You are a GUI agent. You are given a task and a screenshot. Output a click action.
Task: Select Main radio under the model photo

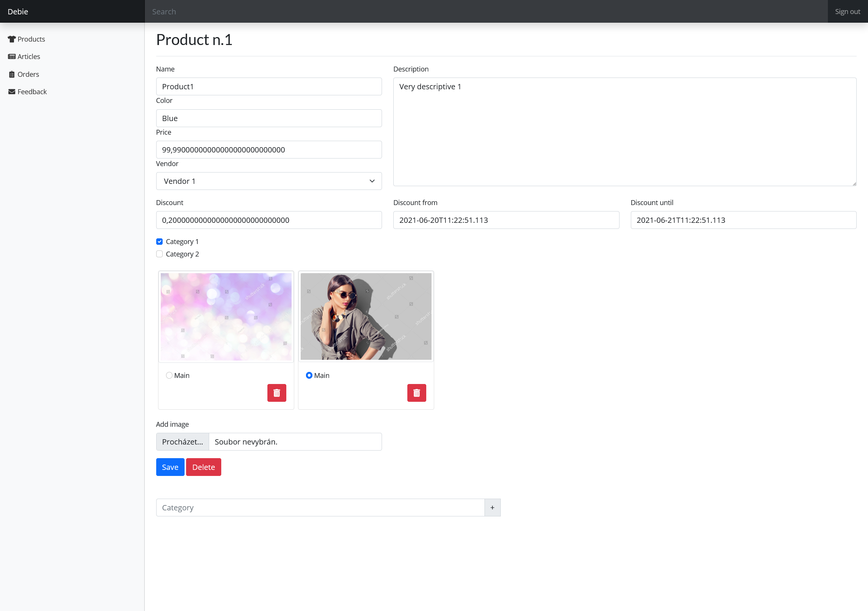click(x=309, y=375)
